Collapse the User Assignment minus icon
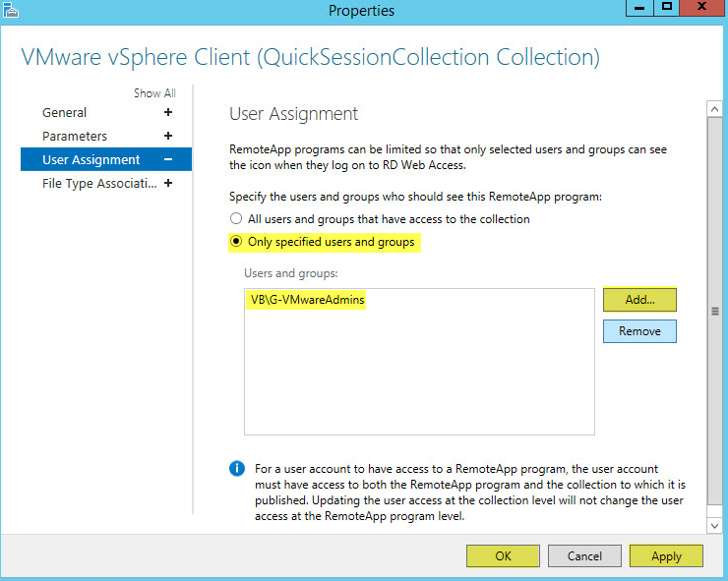This screenshot has width=728, height=581. click(168, 159)
